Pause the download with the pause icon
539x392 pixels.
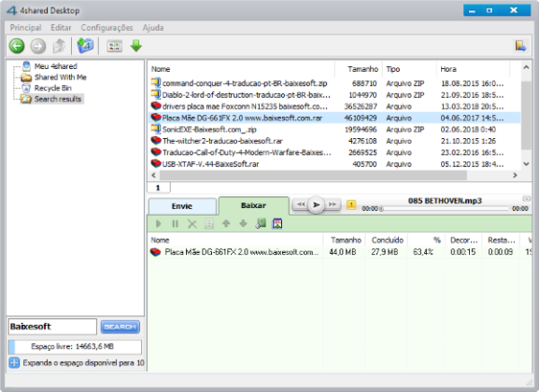(x=175, y=224)
